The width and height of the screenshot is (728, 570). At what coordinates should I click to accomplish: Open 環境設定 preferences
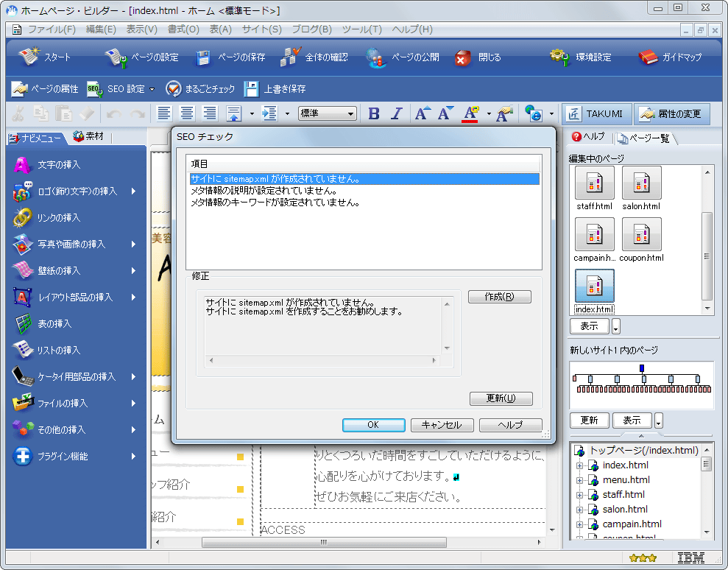(559, 57)
